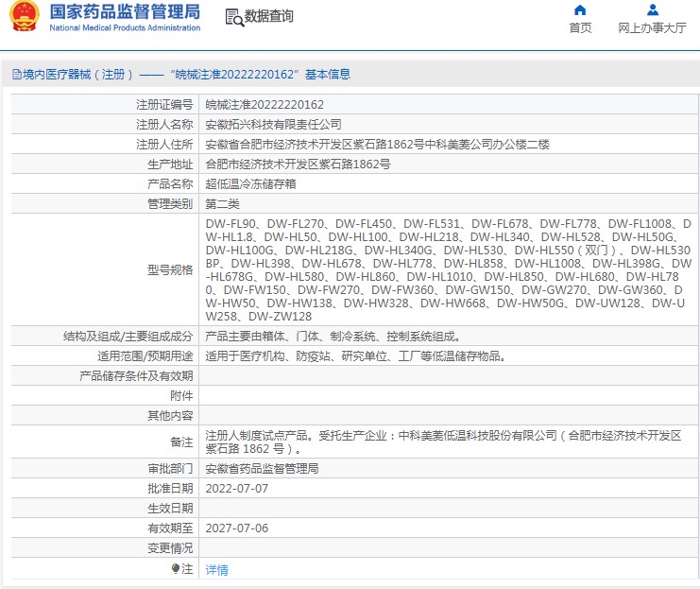
Task: Select registration number 皖械注准20222220162 value
Action: click(265, 105)
